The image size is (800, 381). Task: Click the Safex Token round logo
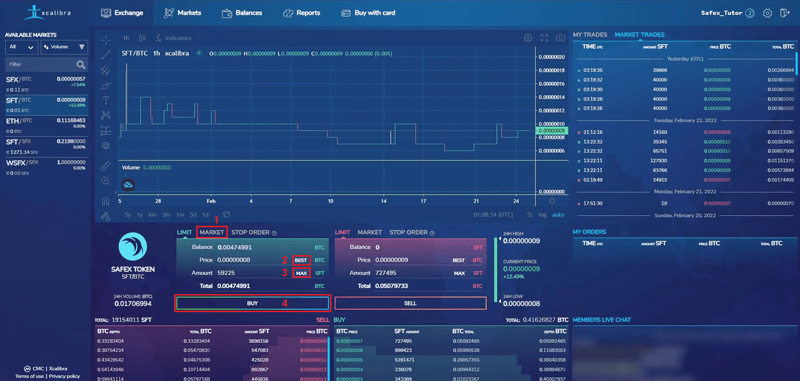click(133, 247)
